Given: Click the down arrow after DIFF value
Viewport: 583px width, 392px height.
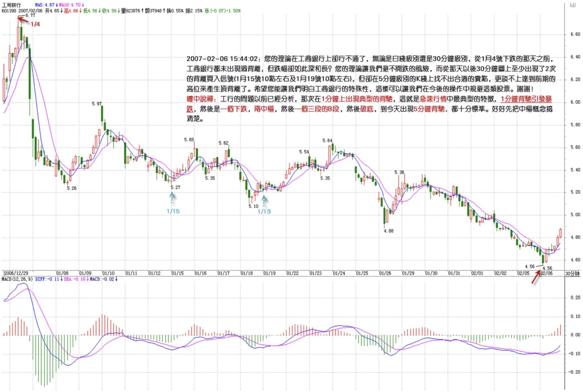Looking at the screenshot, I should 61,279.
